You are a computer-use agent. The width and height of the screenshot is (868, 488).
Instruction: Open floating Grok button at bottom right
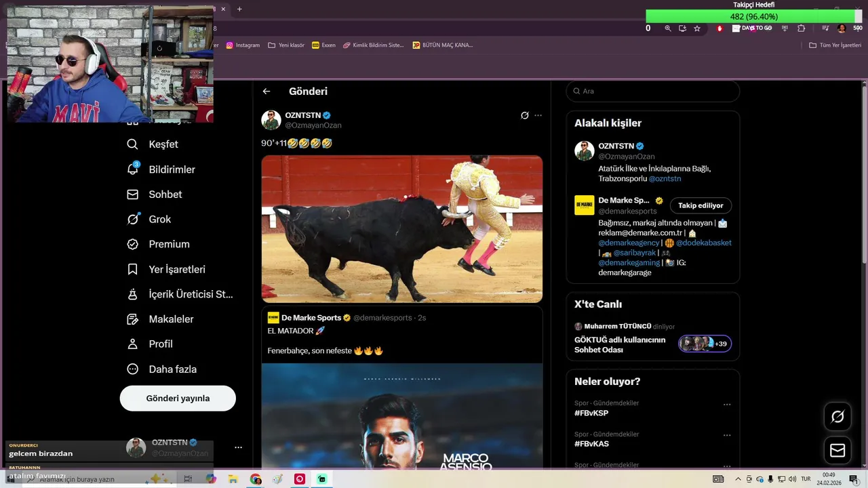837,417
